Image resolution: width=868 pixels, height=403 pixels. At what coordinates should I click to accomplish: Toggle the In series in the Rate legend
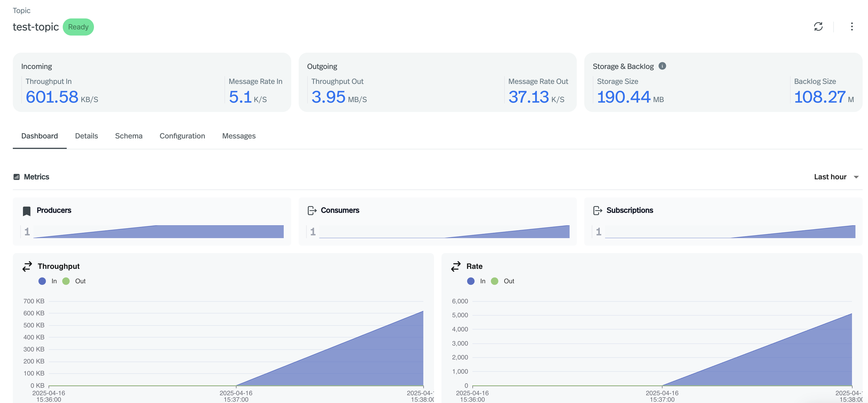[x=476, y=281]
